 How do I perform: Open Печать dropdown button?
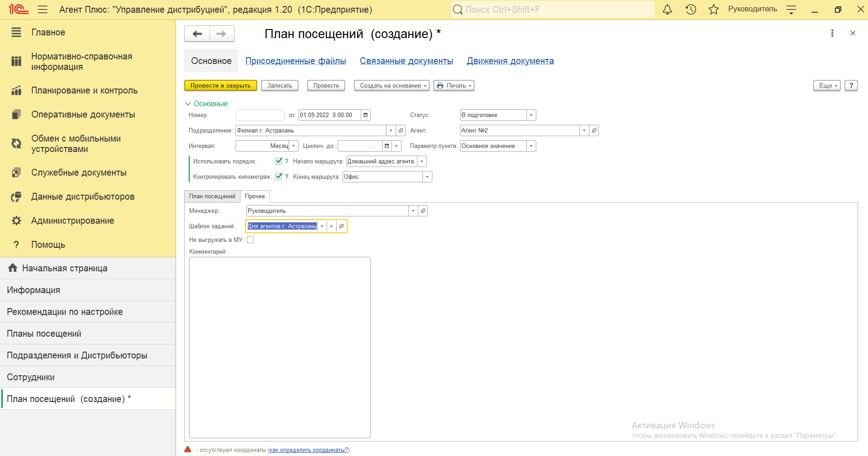click(454, 85)
